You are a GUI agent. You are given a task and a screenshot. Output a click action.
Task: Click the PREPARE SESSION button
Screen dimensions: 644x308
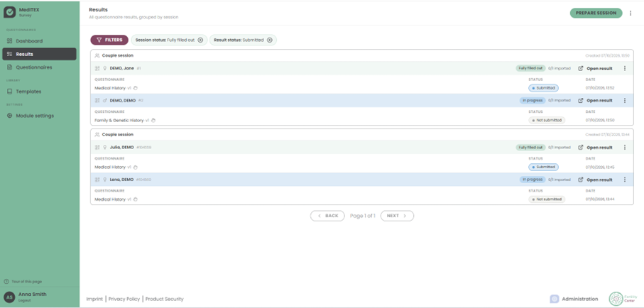coord(596,13)
